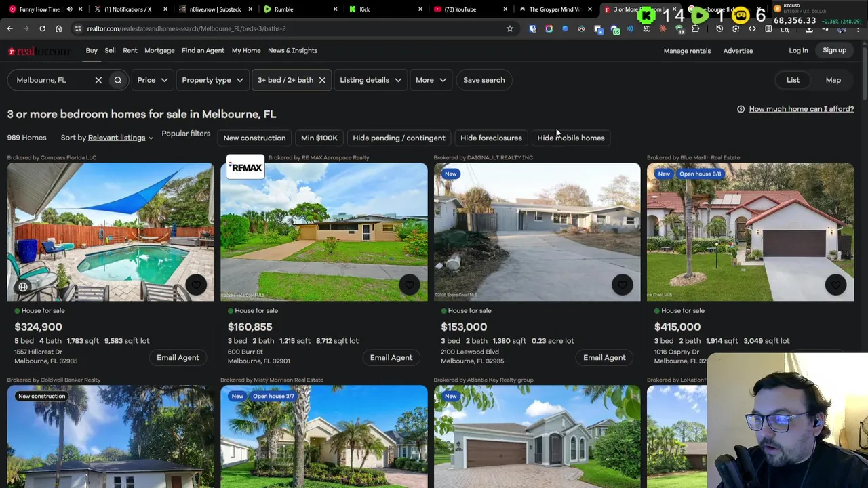This screenshot has height=488, width=868.
Task: Expand the Price dropdown
Action: point(152,80)
